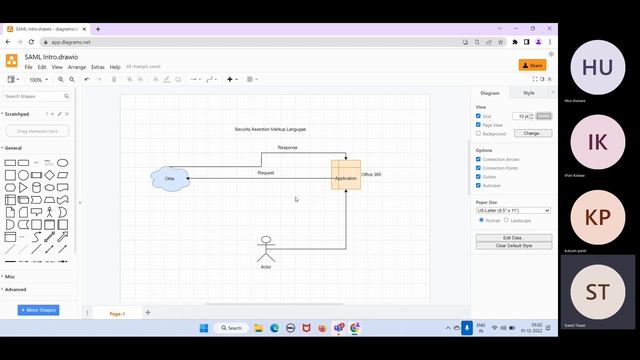The width and height of the screenshot is (640, 360).
Task: Select the triangle shape in General library
Action: coord(23,188)
